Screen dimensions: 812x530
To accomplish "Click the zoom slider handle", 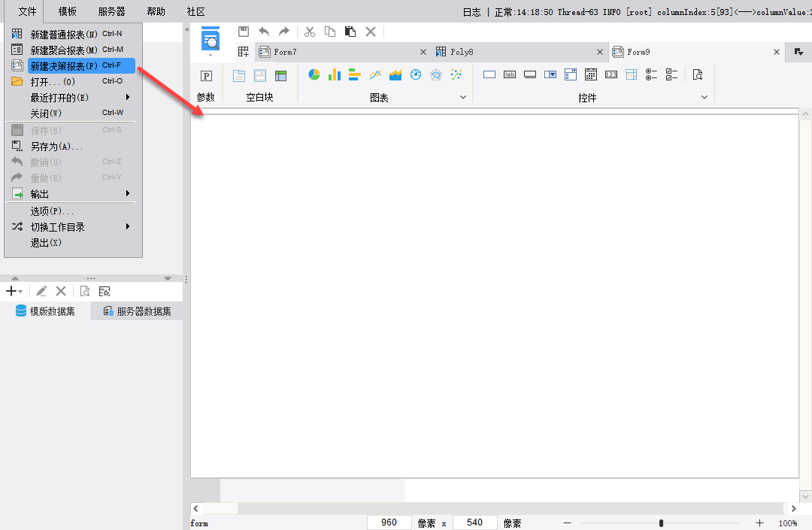I will pos(662,523).
